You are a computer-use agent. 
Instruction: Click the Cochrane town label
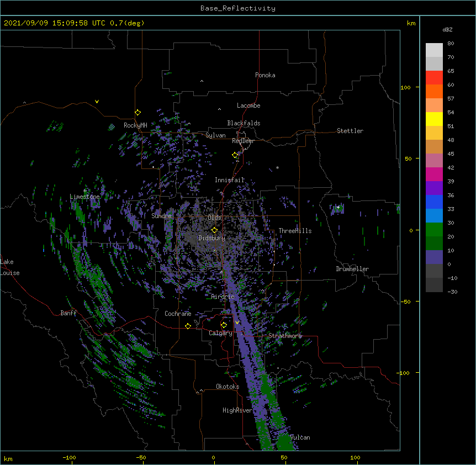(178, 314)
